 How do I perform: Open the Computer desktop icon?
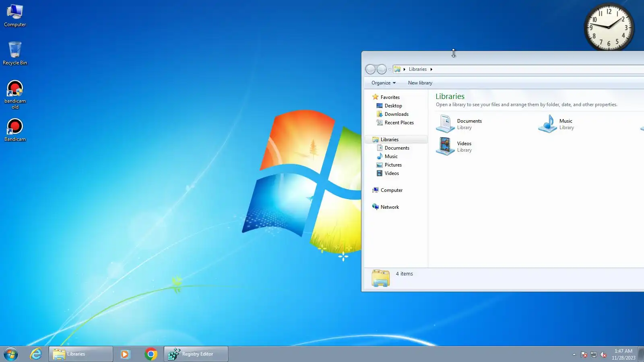pos(15,16)
